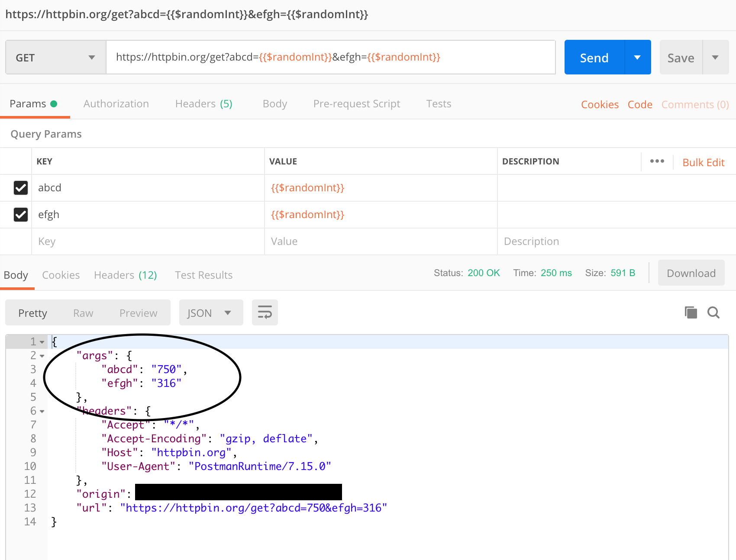The width and height of the screenshot is (736, 560).
Task: Switch to the Authorization tab
Action: click(116, 103)
